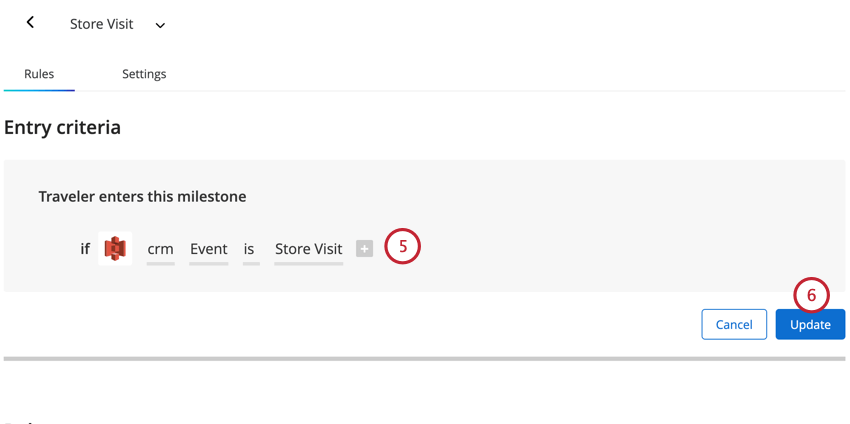Change the 'is' operator selector
Screen dimensions: 850x424
pyautogui.click(x=249, y=249)
